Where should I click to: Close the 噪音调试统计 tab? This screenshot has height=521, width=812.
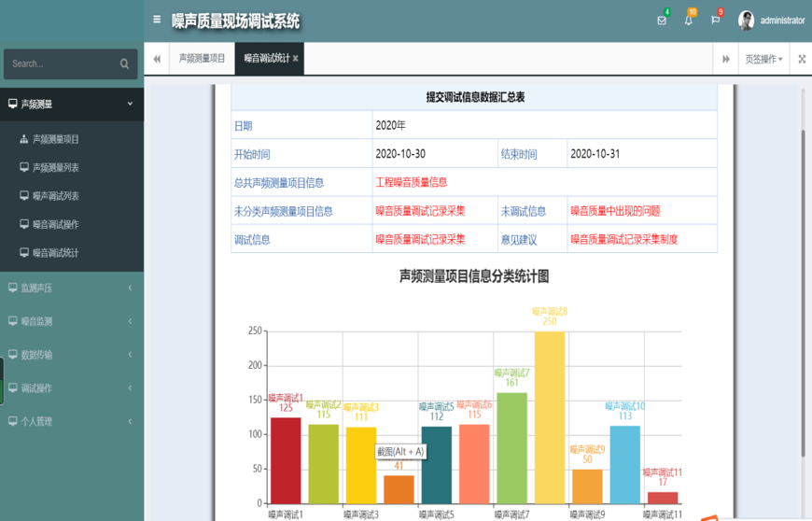coord(296,59)
